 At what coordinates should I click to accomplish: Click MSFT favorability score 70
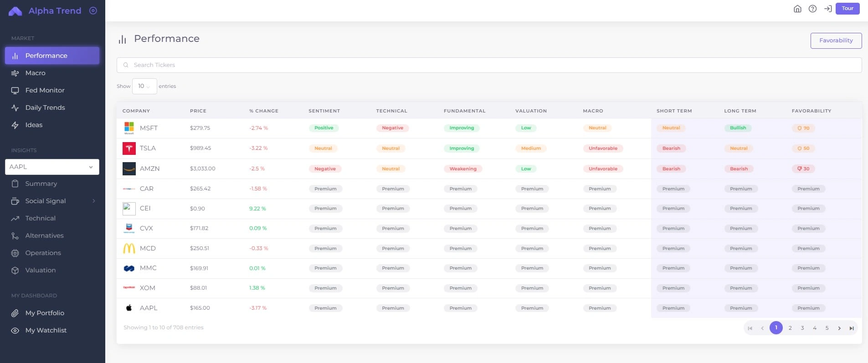[803, 128]
